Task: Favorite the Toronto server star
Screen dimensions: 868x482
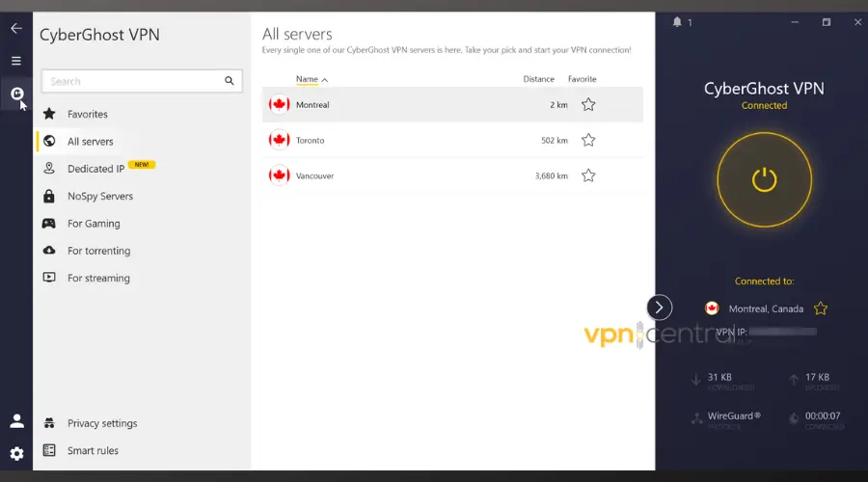Action: (x=588, y=140)
